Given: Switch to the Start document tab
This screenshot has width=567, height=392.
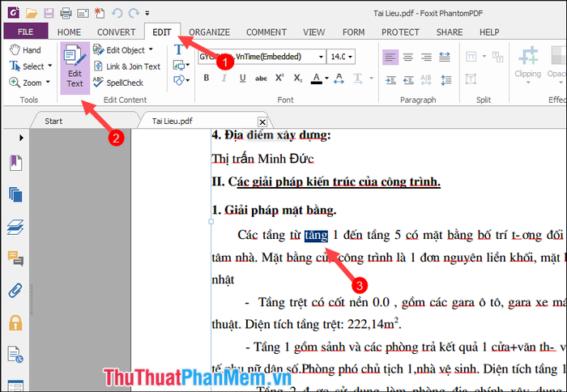Looking at the screenshot, I should pyautogui.click(x=53, y=121).
